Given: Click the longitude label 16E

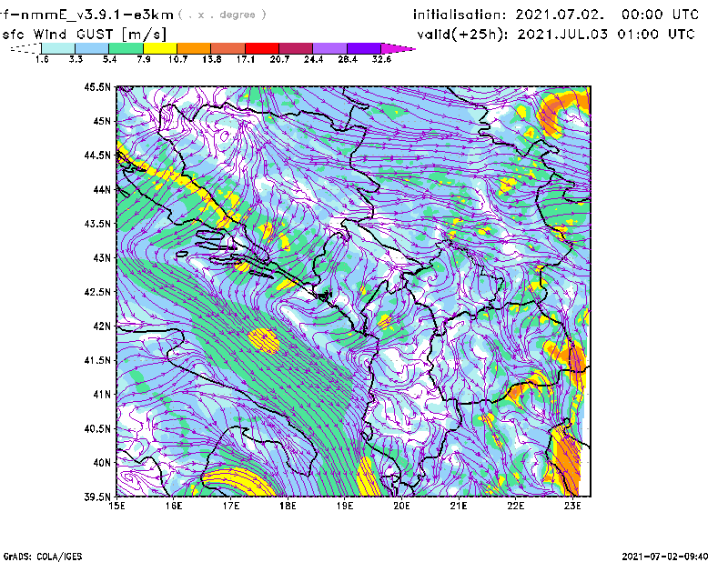Looking at the screenshot, I should tap(174, 506).
